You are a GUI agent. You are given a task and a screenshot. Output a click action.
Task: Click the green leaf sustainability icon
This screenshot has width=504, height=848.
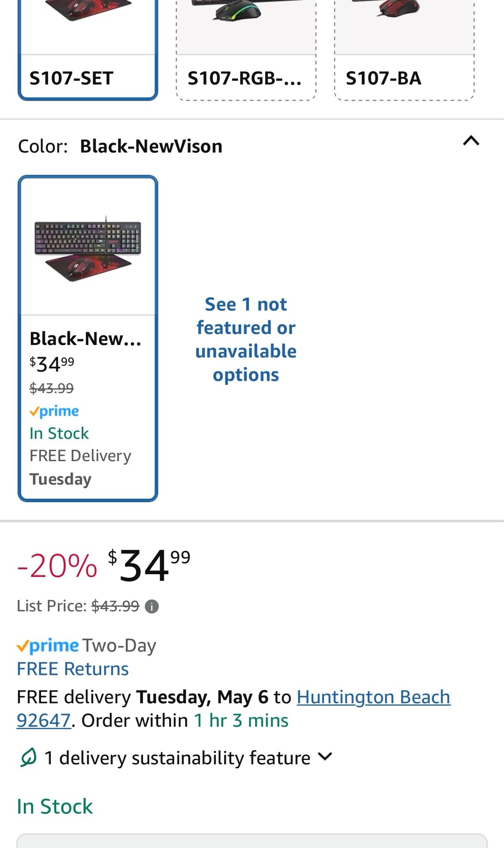(x=28, y=757)
